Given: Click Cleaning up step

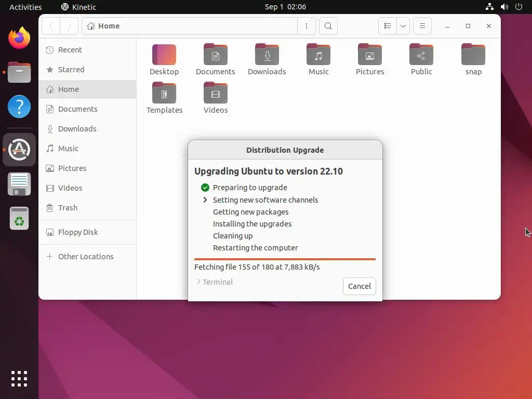Looking at the screenshot, I should point(233,236).
